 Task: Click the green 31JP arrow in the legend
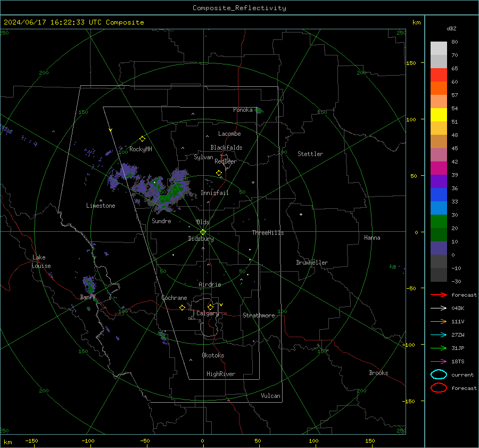tap(439, 348)
